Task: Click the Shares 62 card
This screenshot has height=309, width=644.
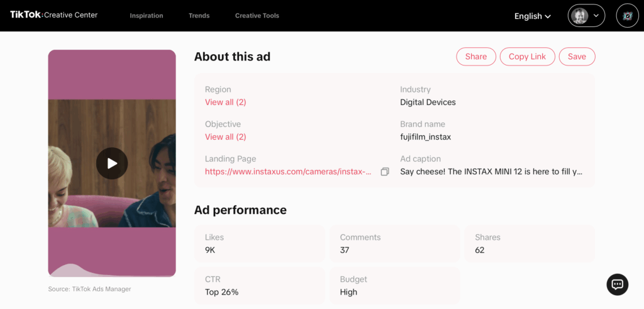Action: tap(530, 244)
